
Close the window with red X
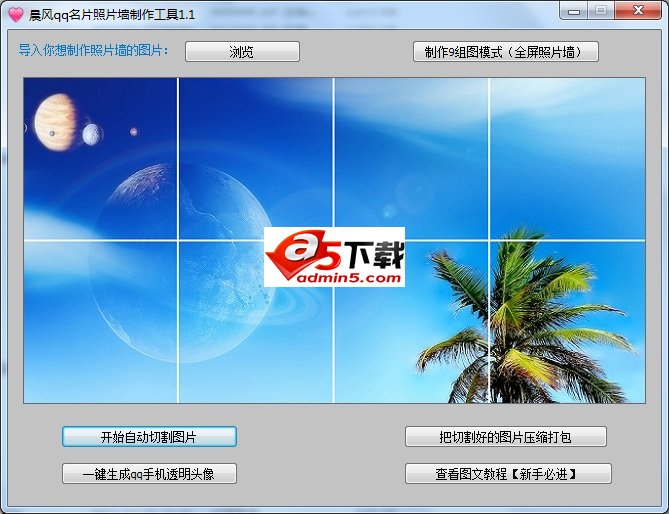[638, 11]
